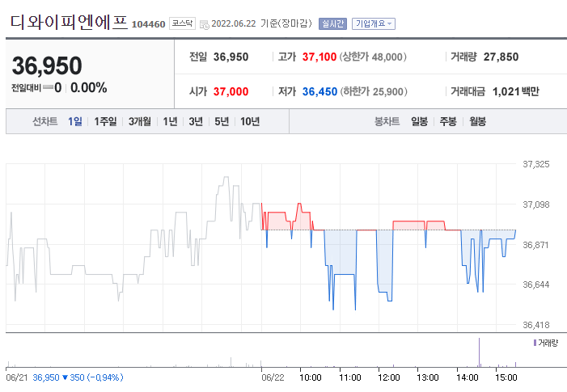Viewport: 567px width, 392px height.
Task: Click the stock name 디와이피엔에프
Action: [69, 23]
